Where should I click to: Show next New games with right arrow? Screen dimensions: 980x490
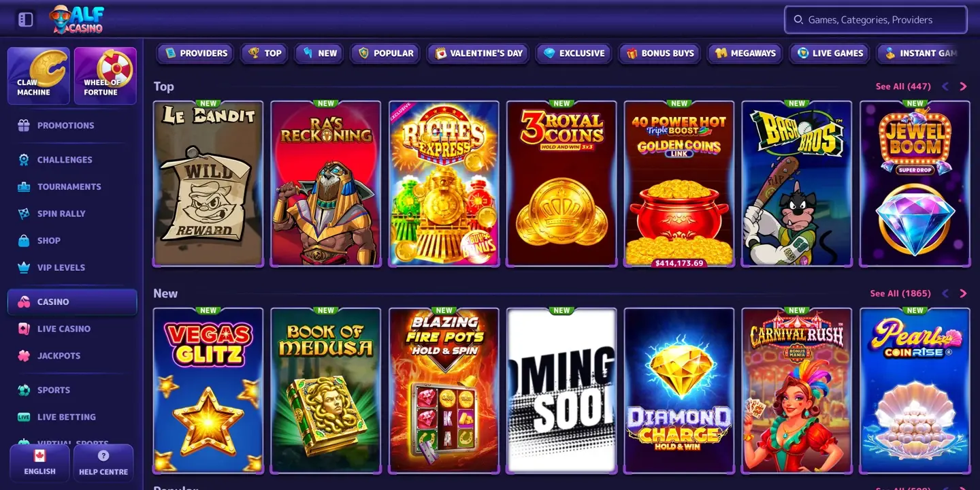(963, 293)
